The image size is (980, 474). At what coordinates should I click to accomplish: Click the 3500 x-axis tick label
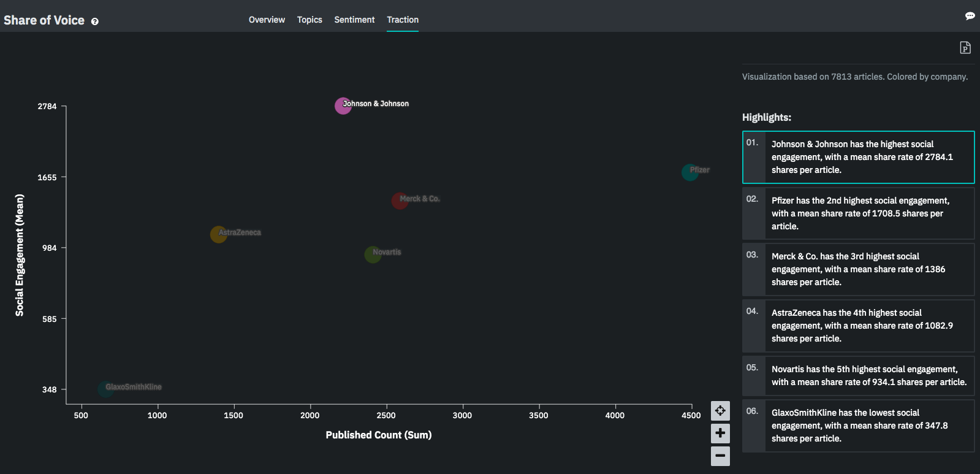[539, 415]
